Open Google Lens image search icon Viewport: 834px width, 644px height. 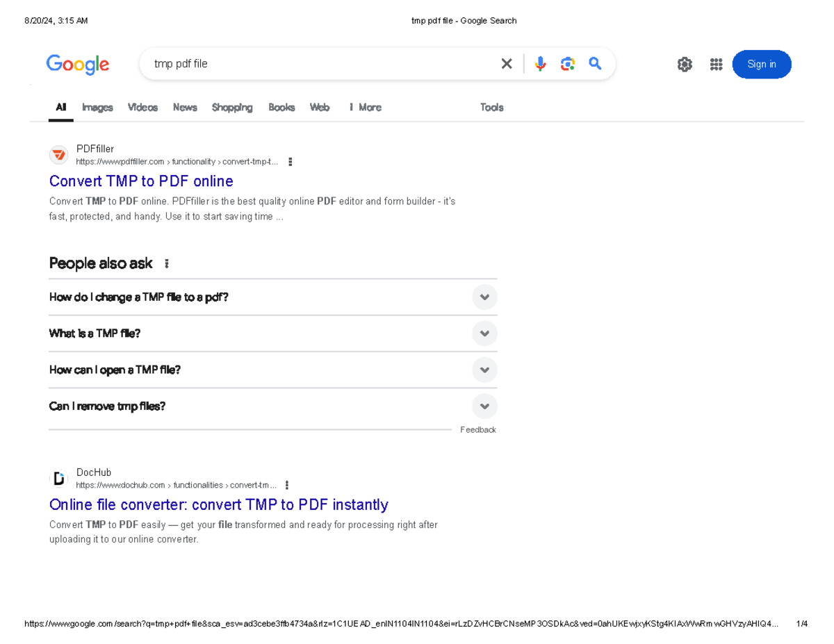point(568,64)
